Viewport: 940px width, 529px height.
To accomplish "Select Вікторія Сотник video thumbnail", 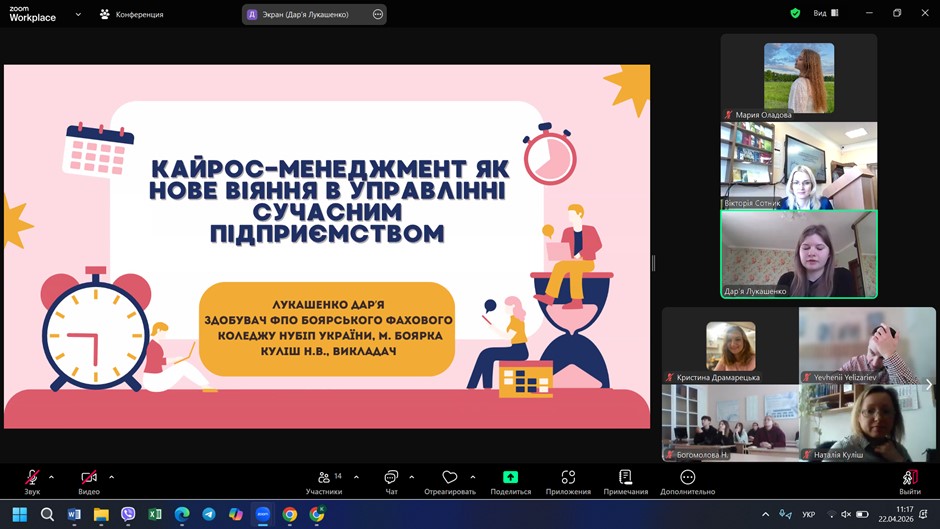I will (x=798, y=166).
